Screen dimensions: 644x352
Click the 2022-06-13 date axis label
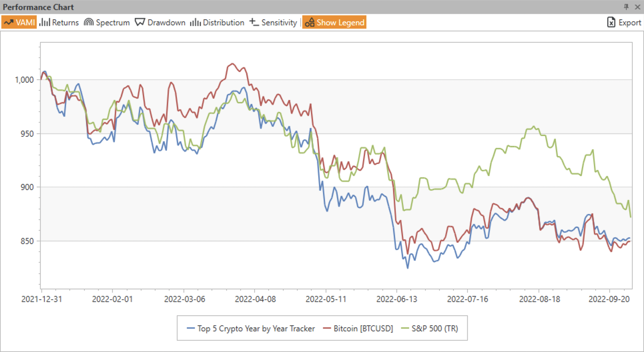(x=397, y=299)
